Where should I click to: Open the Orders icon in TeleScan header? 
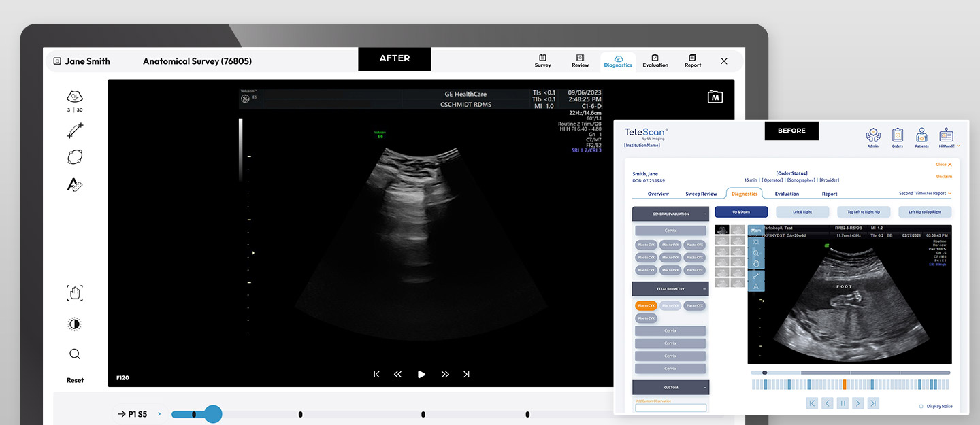tap(897, 137)
